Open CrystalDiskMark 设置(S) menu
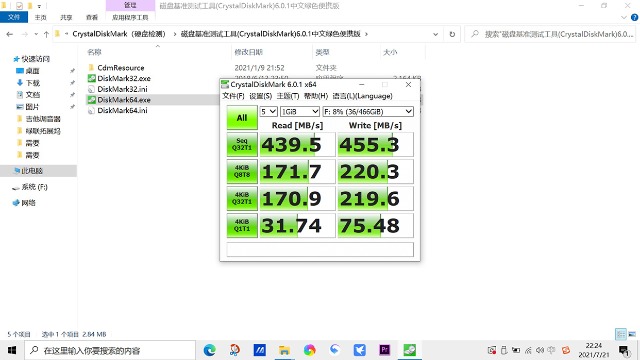 click(x=260, y=96)
